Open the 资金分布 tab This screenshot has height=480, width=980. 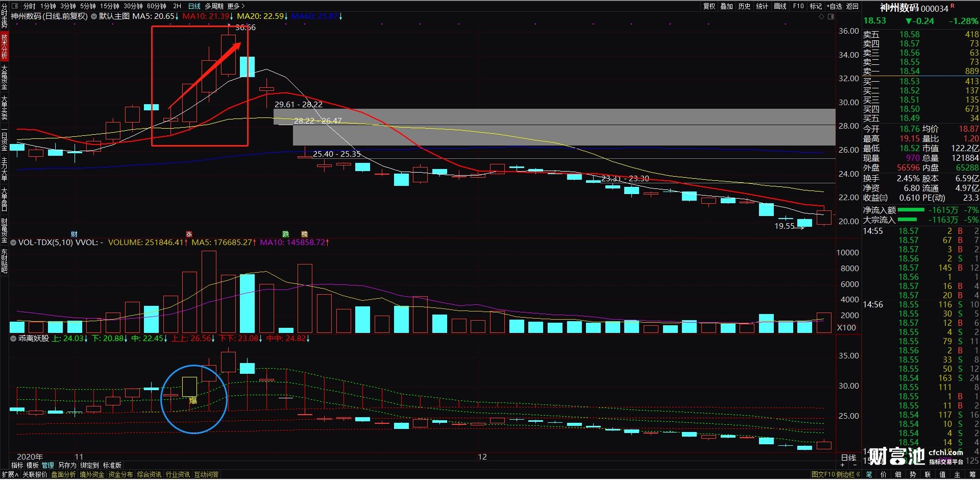point(120,475)
